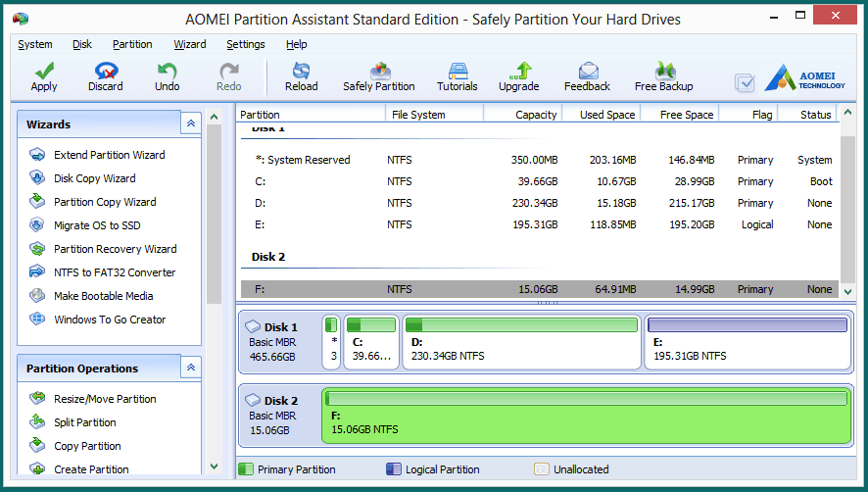Click the Status column header
868x492 pixels.
click(809, 114)
